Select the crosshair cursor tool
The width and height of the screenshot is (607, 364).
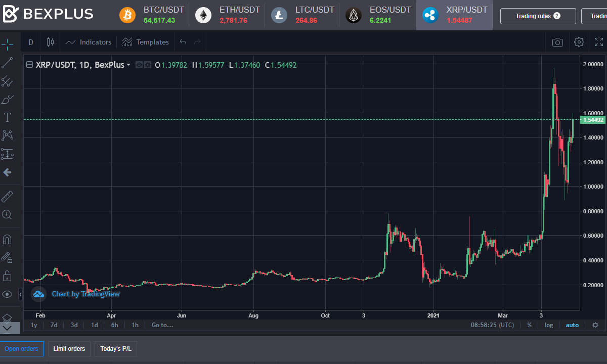(x=8, y=44)
